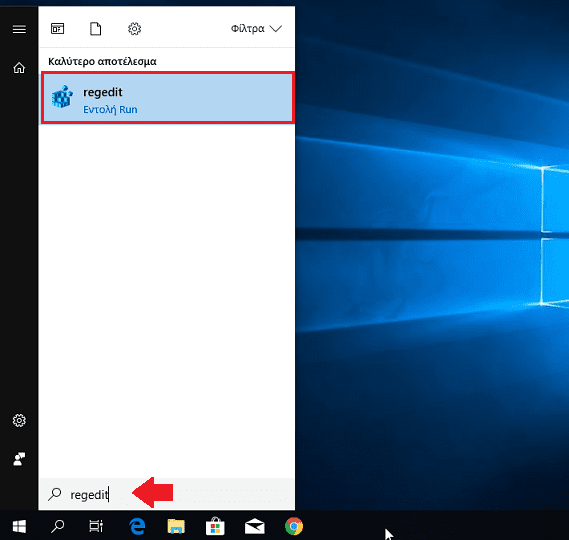Screen dimensions: 569x540
Task: Open the hamburger menu in search panel
Action: click(19, 29)
